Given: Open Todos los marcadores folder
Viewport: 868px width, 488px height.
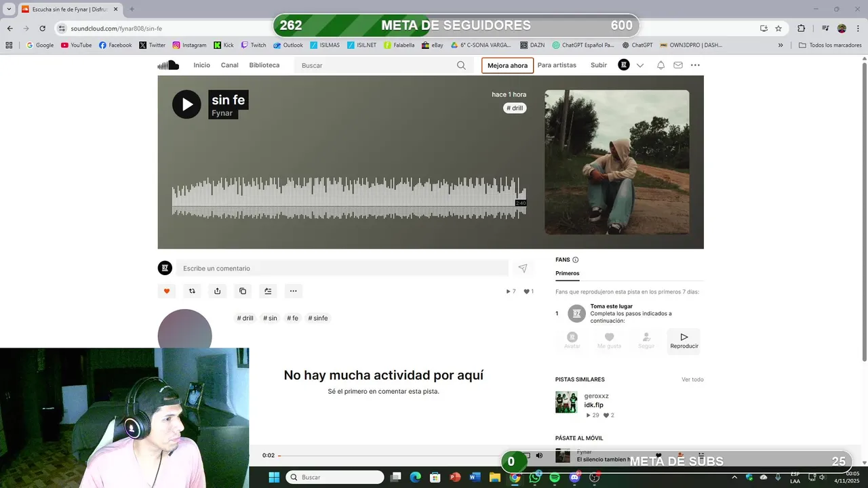Looking at the screenshot, I should pos(831,45).
